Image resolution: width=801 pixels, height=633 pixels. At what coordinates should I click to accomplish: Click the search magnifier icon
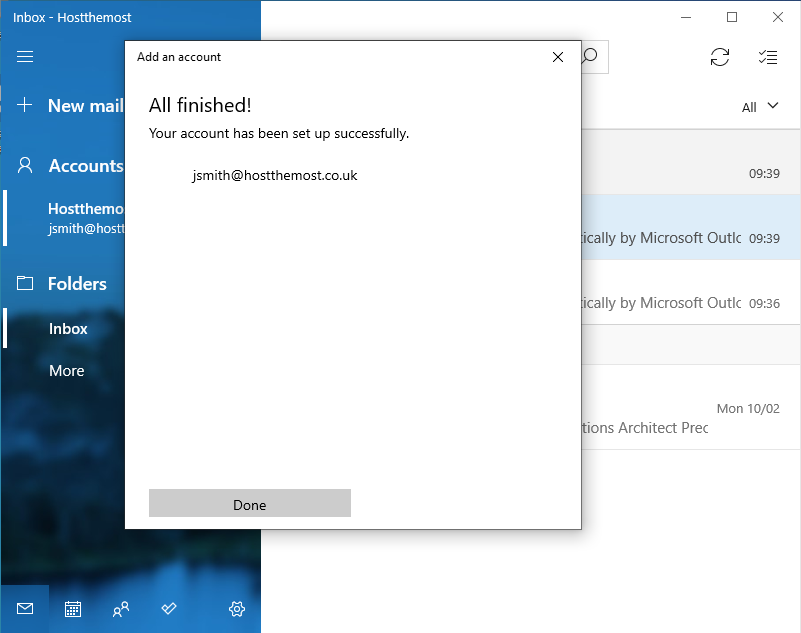tap(590, 56)
